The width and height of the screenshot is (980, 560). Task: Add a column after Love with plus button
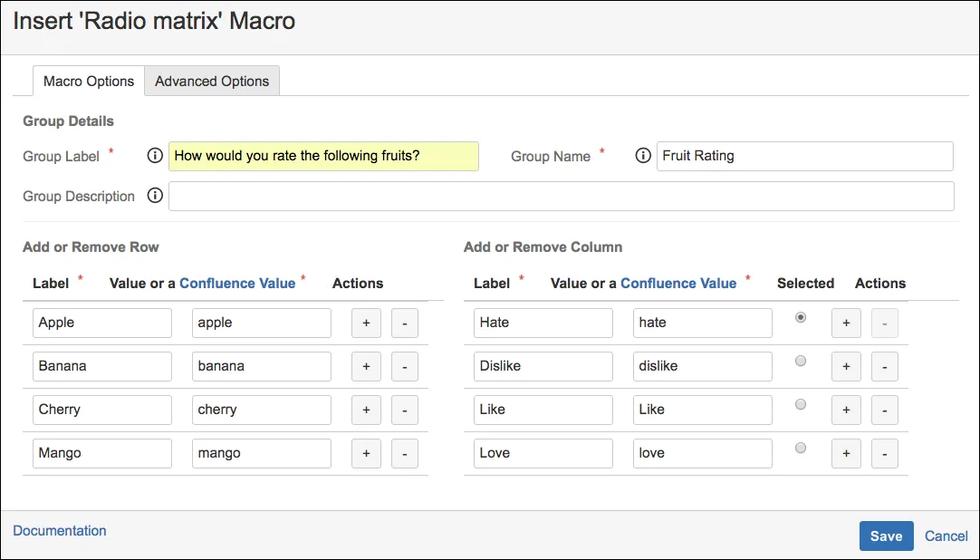(846, 453)
